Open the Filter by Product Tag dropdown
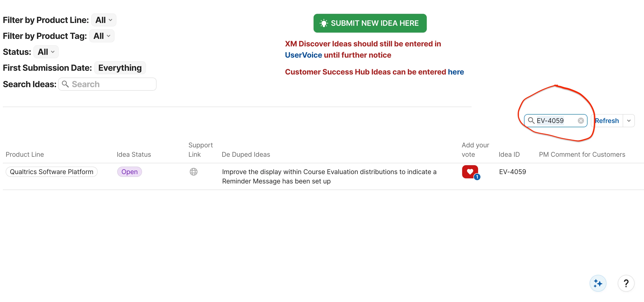This screenshot has width=644, height=302. click(x=102, y=36)
